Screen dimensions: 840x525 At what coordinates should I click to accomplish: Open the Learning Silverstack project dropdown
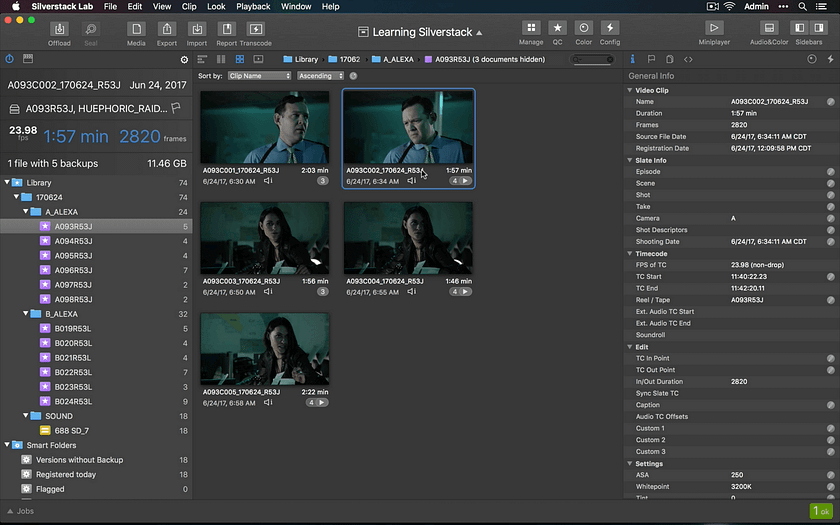tap(421, 32)
